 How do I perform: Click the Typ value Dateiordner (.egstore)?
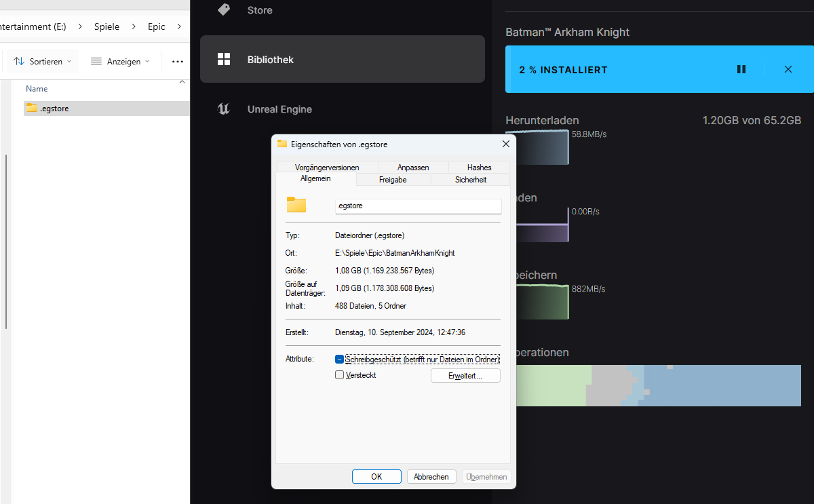[x=370, y=235]
